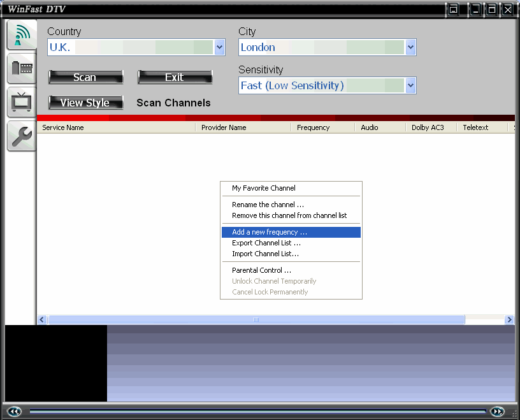Click the scroll left arrow of channel list
This screenshot has width=520, height=420.
(x=42, y=320)
